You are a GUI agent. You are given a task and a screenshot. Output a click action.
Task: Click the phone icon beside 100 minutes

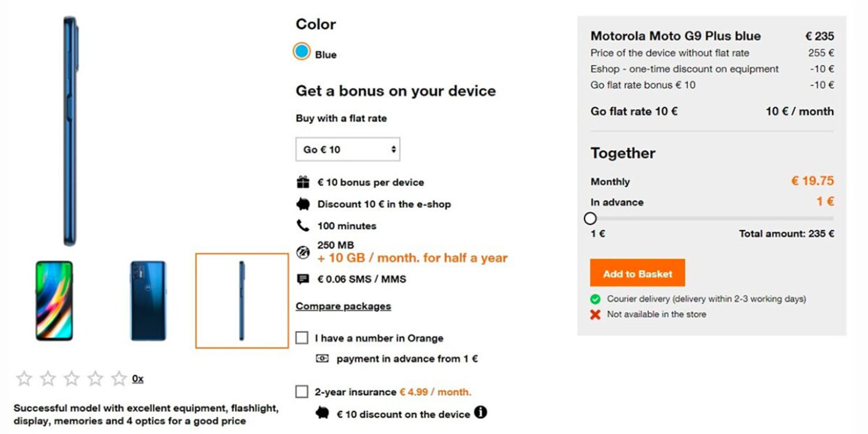point(302,225)
